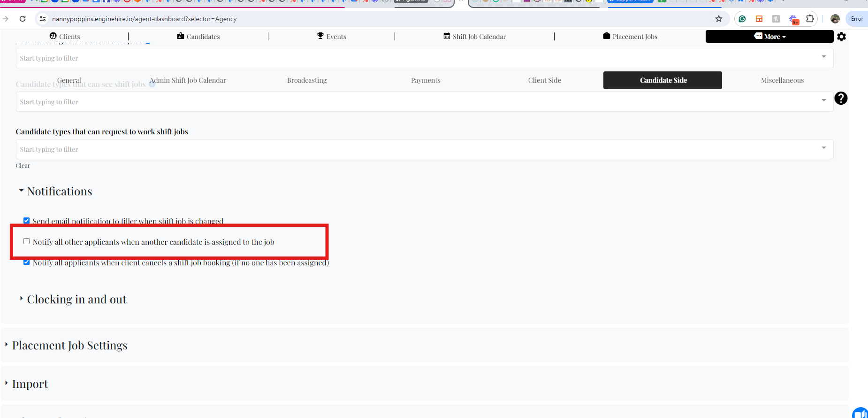
Task: Toggle email notification to filler checkbox
Action: click(x=27, y=221)
